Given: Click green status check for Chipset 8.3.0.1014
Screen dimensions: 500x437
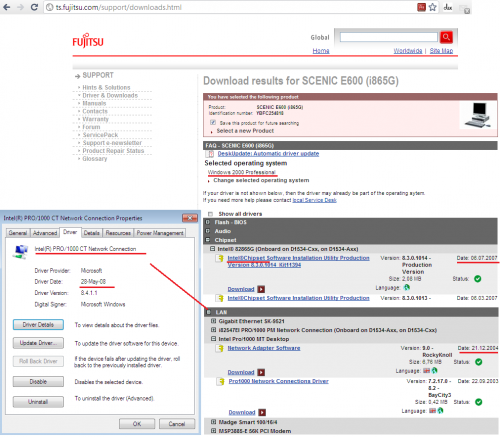Looking at the screenshot, I should click(477, 279).
